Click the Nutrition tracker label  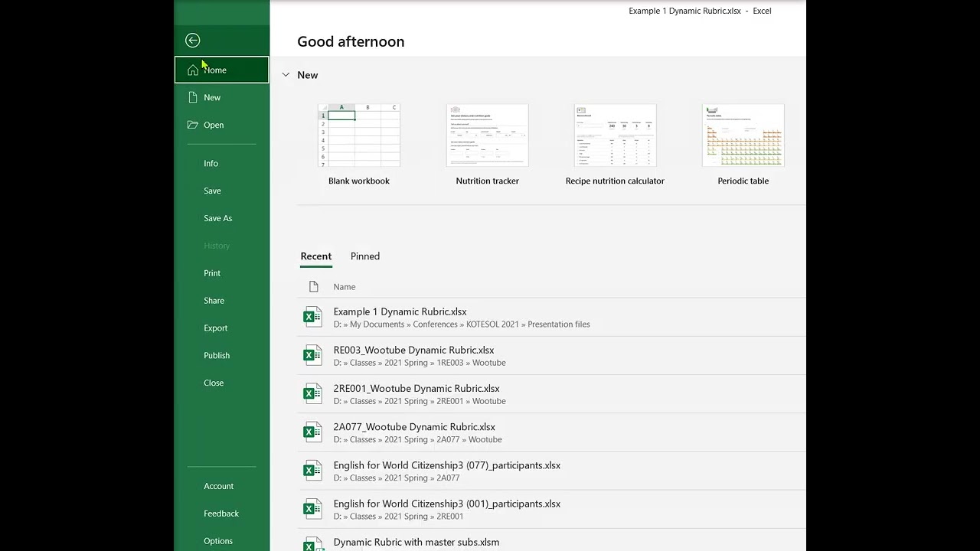(x=488, y=181)
